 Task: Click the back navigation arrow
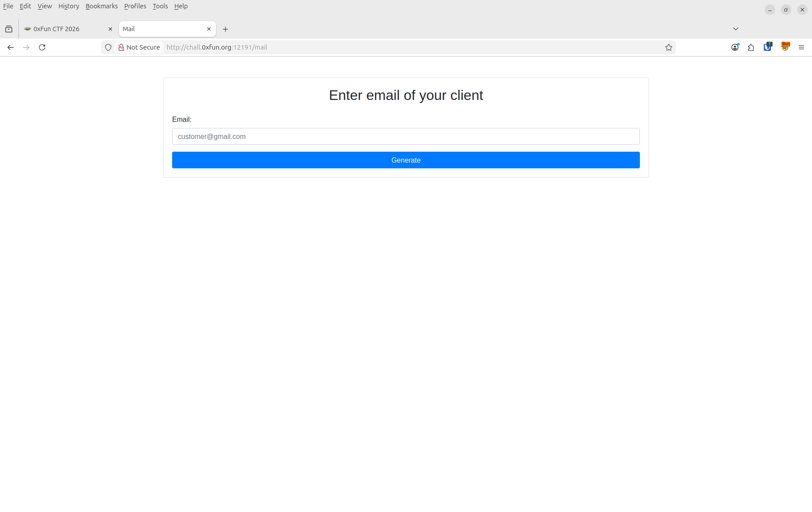pos(11,47)
